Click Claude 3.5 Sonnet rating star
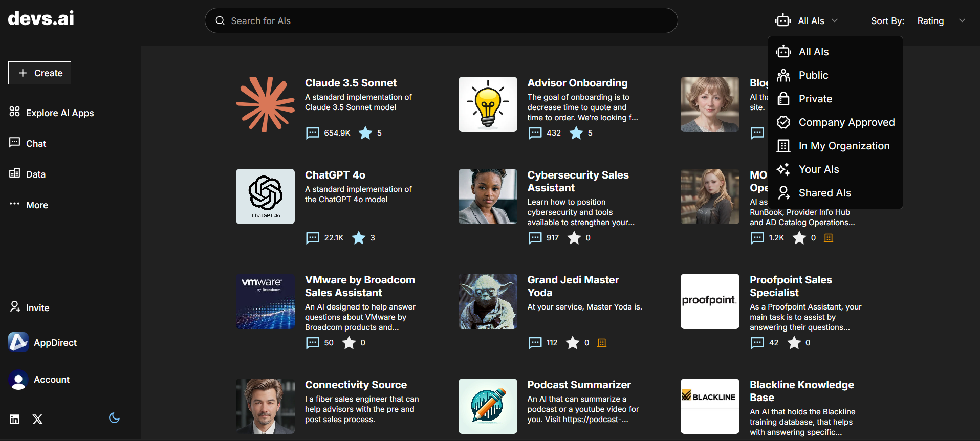Viewport: 980px width, 441px height. click(365, 133)
